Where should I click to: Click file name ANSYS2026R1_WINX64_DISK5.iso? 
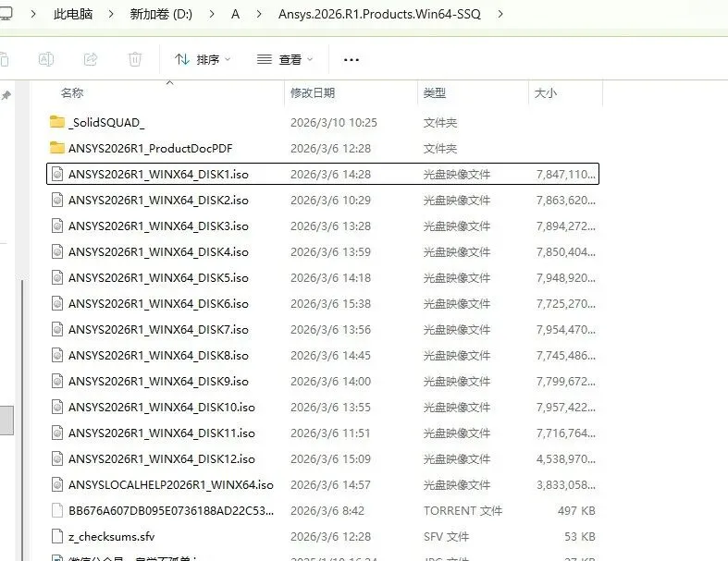pos(158,278)
